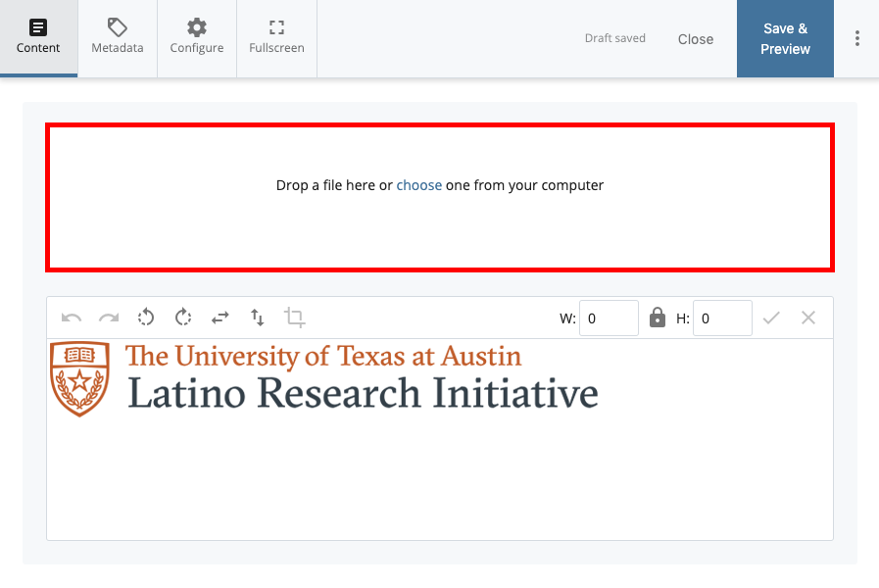
Task: Undo the last image edit
Action: point(72,318)
